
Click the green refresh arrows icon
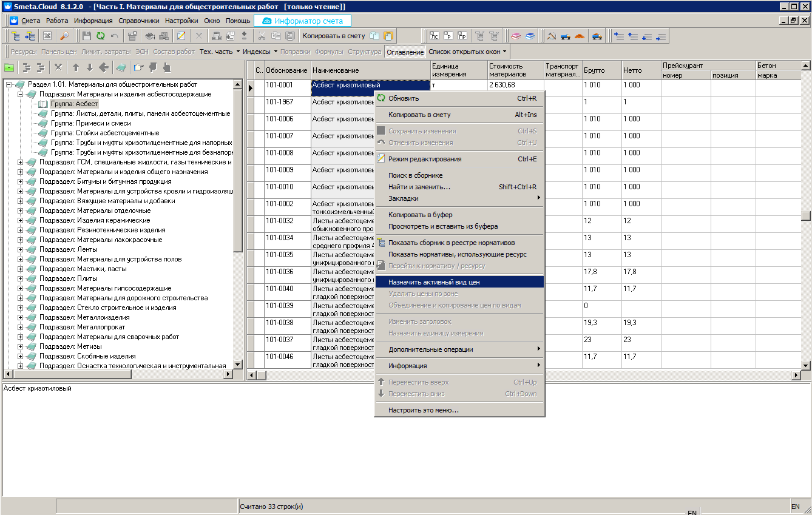pyautogui.click(x=101, y=36)
